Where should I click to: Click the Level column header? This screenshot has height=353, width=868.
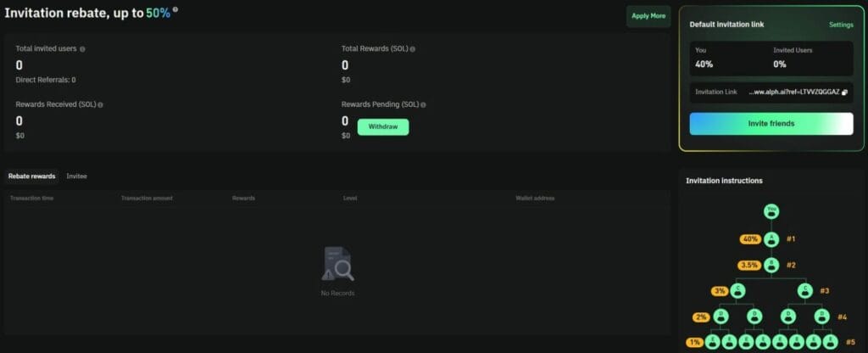[350, 199]
